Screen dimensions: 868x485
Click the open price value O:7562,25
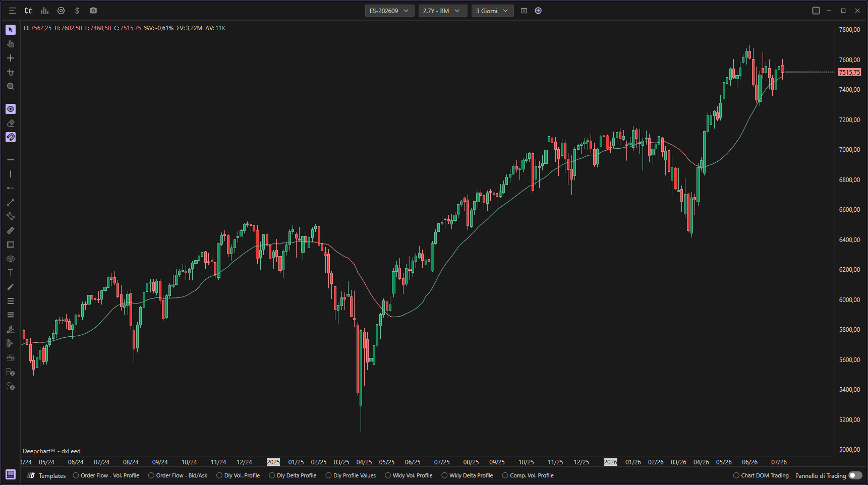click(x=37, y=28)
